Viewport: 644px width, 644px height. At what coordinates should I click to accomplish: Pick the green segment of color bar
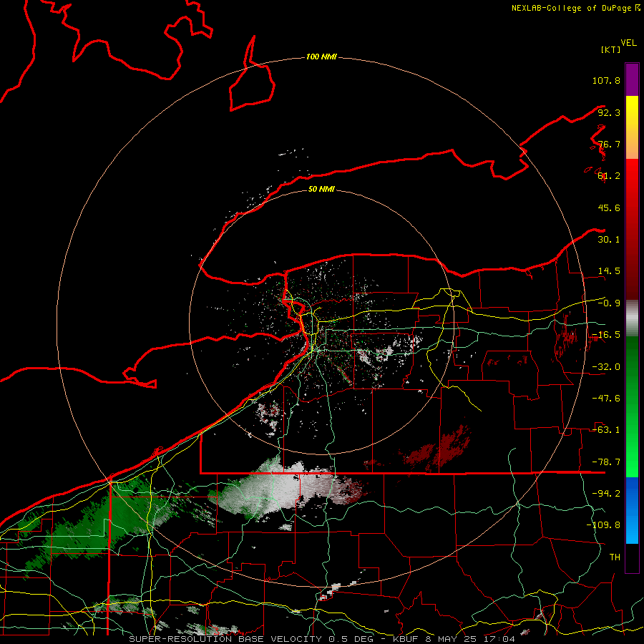click(x=632, y=406)
